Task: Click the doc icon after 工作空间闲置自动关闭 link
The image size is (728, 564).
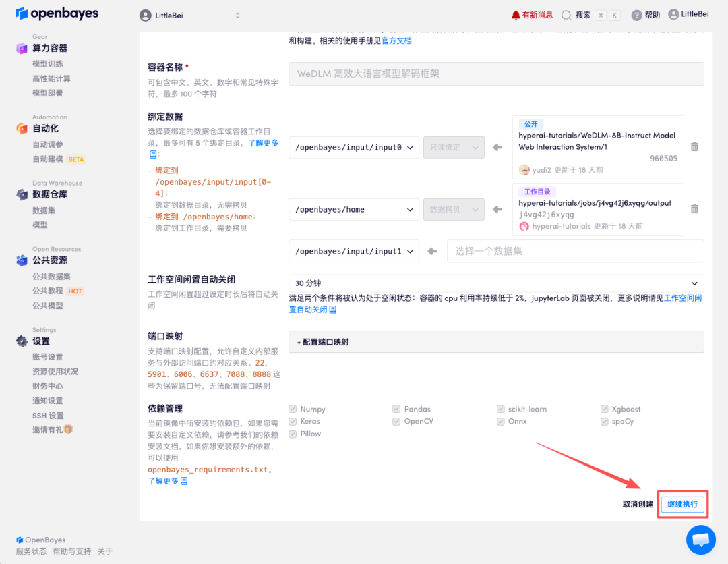Action: pyautogui.click(x=332, y=310)
